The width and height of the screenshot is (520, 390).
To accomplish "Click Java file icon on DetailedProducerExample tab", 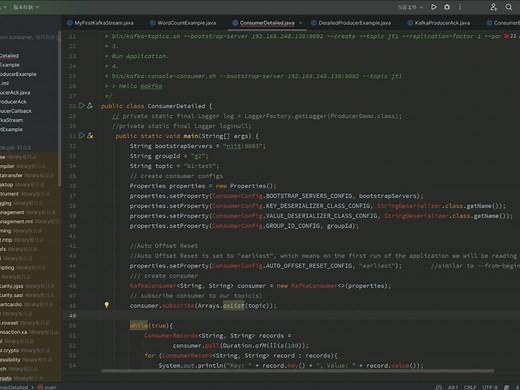I will pos(314,23).
